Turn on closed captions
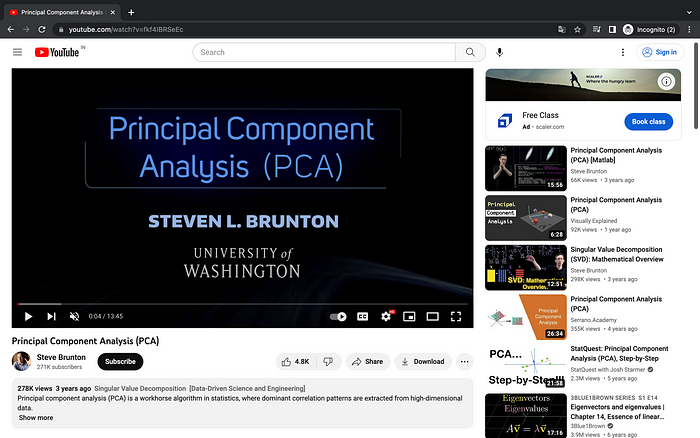This screenshot has width=700, height=438. point(362,317)
